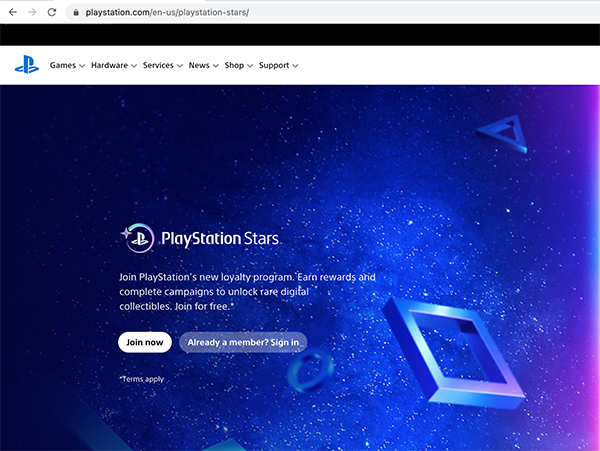Click the Join now button
The image size is (600, 451).
click(x=145, y=342)
